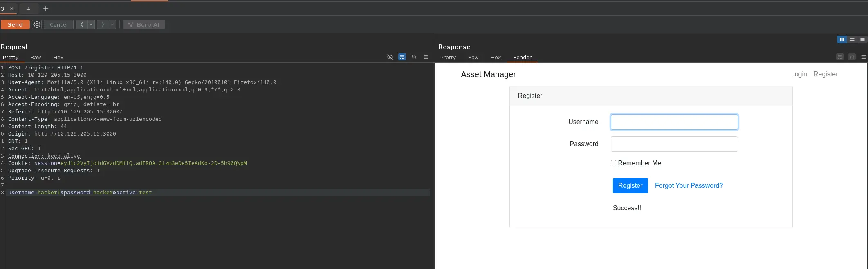Open the Response pane hamburger options menu
This screenshot has width=868, height=269.
tap(864, 57)
